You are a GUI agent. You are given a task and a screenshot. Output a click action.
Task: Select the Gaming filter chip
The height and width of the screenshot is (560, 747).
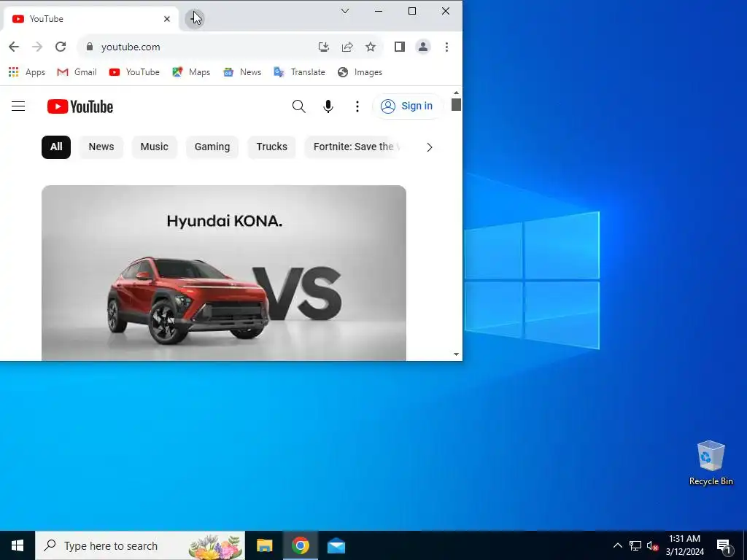pos(212,147)
